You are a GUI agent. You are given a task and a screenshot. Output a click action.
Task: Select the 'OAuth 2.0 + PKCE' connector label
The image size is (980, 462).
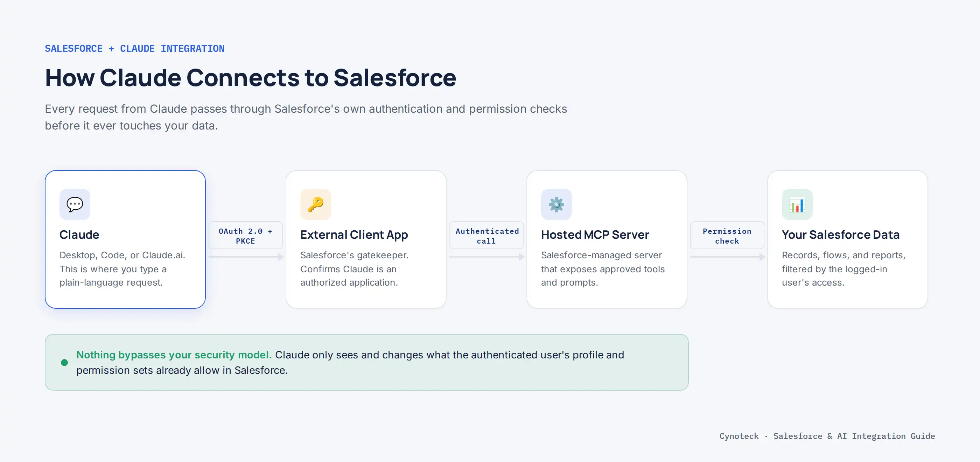(x=245, y=236)
